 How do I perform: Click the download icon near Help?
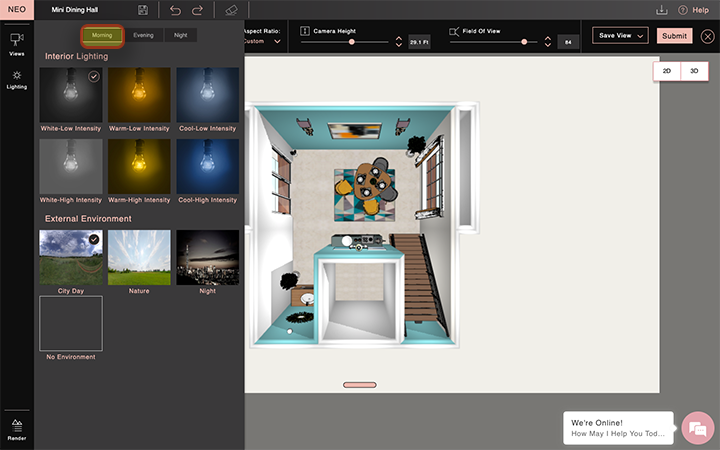pyautogui.click(x=661, y=10)
